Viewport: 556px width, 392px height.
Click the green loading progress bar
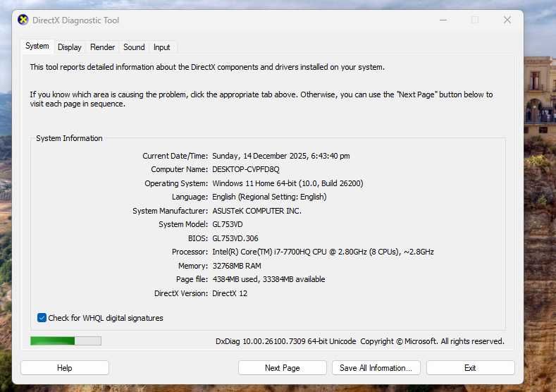(x=66, y=341)
